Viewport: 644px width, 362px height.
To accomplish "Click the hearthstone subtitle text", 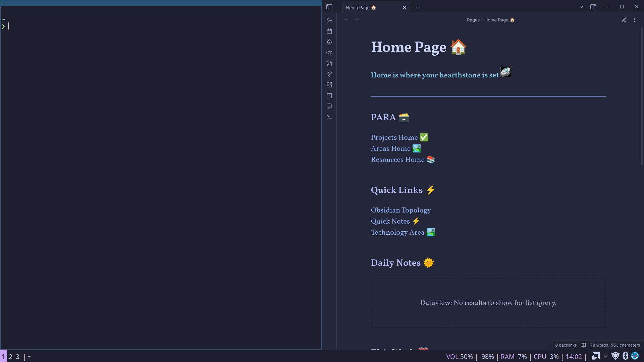I will (x=435, y=75).
